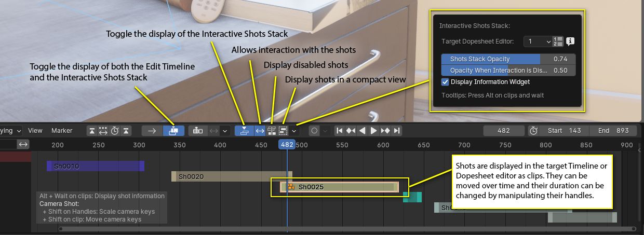This screenshot has height=235, width=644.
Task: Toggle Edit Timeline and Shots Stack display
Action: [x=173, y=131]
